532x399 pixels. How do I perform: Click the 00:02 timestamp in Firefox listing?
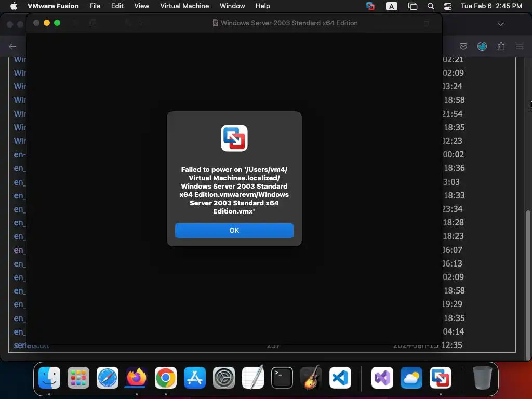point(453,154)
